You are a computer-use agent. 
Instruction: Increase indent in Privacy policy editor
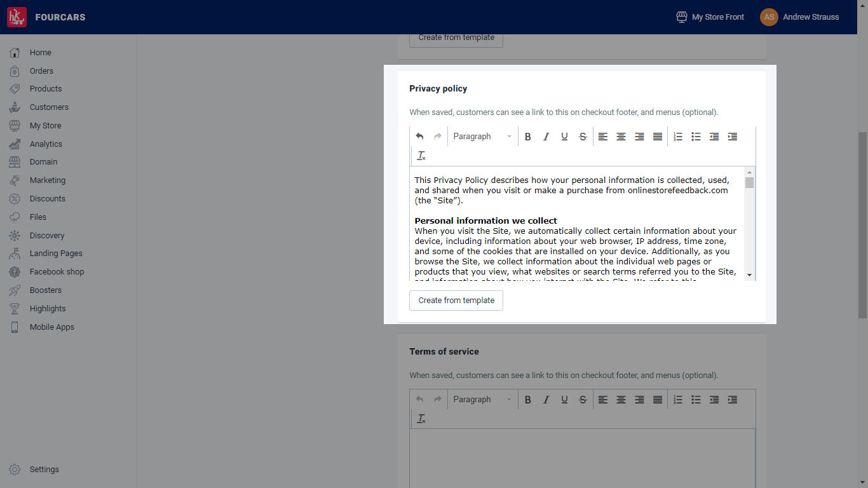[733, 137]
